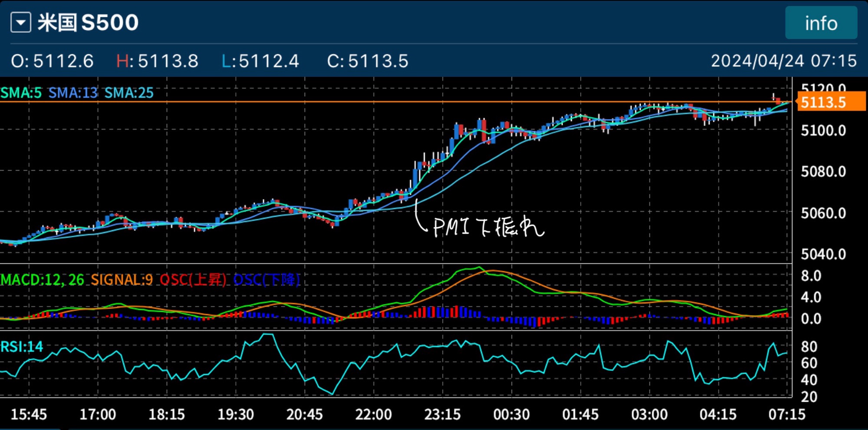
Task: Click the 22:00 time axis label
Action: [373, 414]
